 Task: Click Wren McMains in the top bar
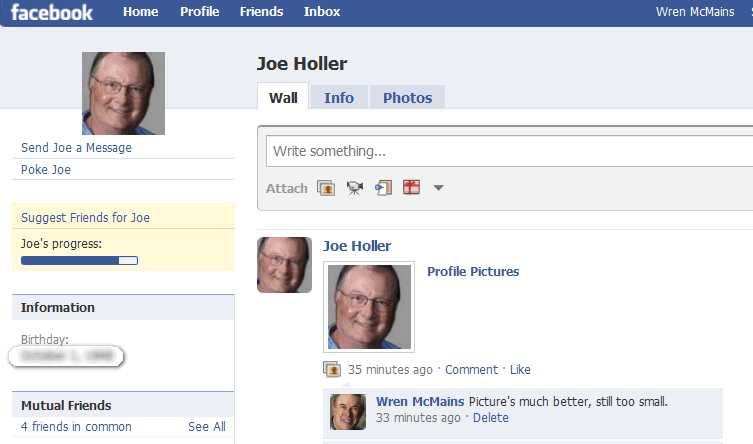click(x=695, y=12)
